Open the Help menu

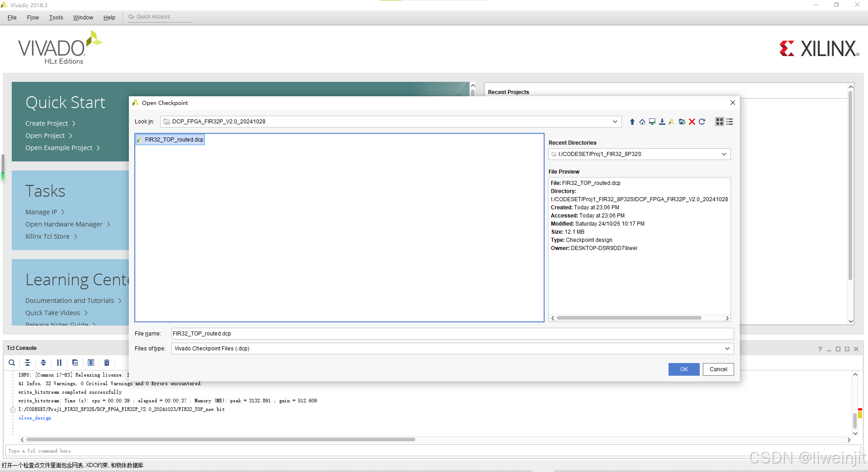(109, 18)
